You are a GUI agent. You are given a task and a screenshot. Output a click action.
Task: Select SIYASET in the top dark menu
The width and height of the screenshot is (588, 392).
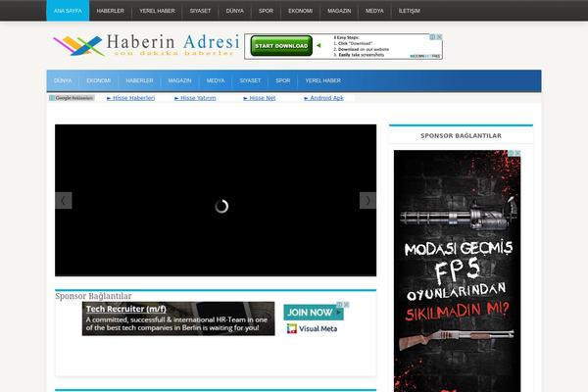[x=200, y=11]
